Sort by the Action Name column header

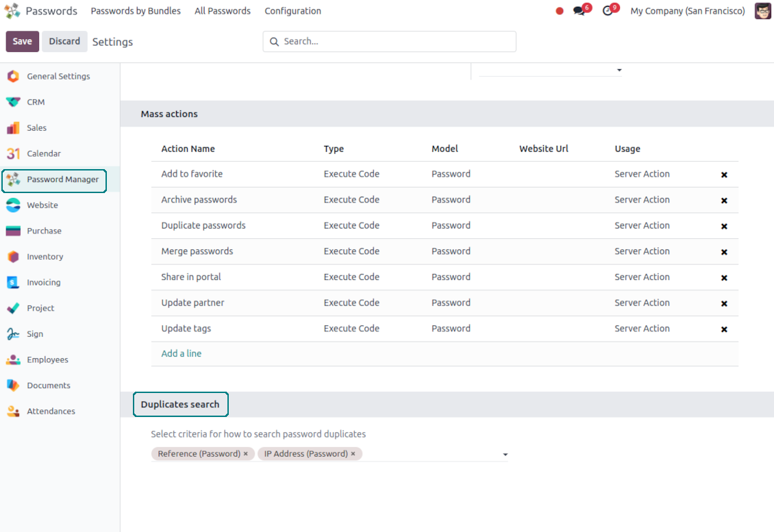point(188,149)
